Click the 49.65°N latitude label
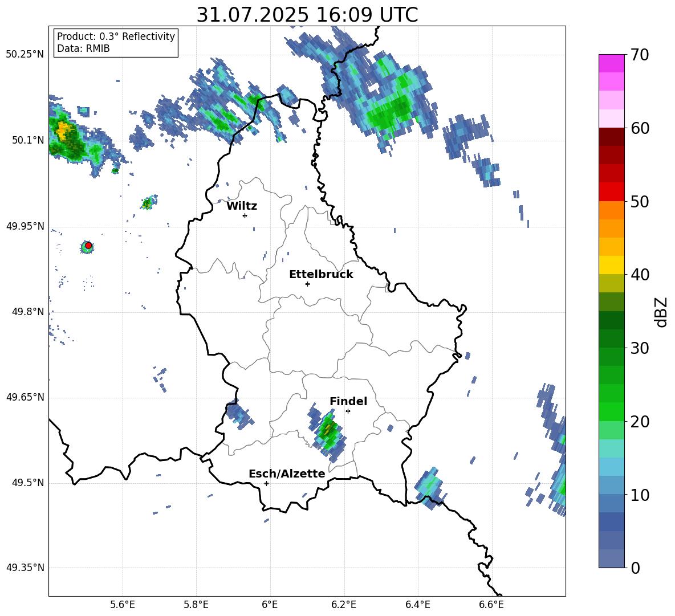The height and width of the screenshot is (616, 675). tap(25, 397)
